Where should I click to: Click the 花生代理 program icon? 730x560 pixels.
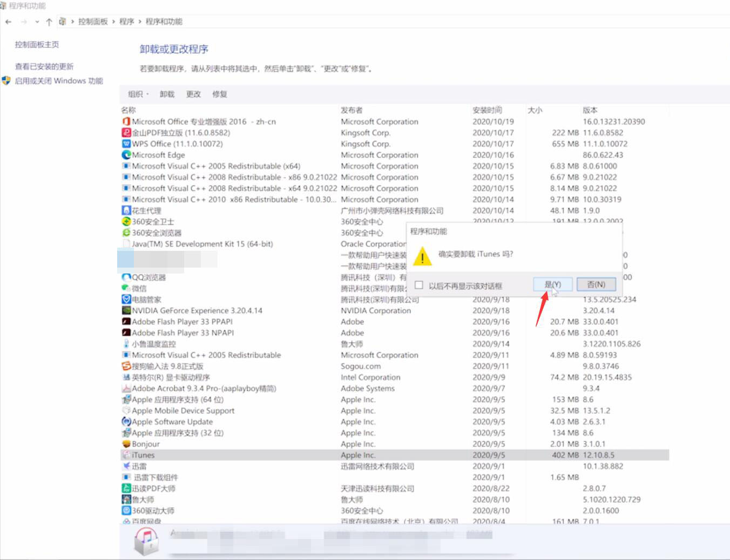tap(126, 210)
